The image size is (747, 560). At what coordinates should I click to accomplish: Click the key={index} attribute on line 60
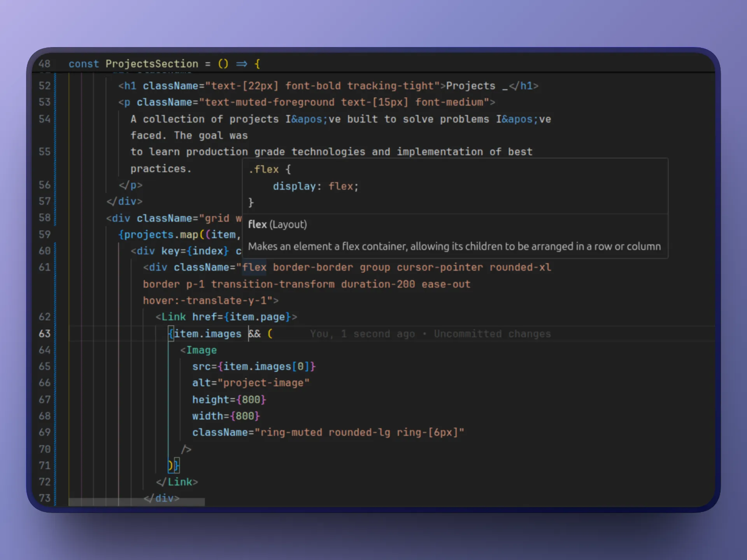(x=195, y=251)
